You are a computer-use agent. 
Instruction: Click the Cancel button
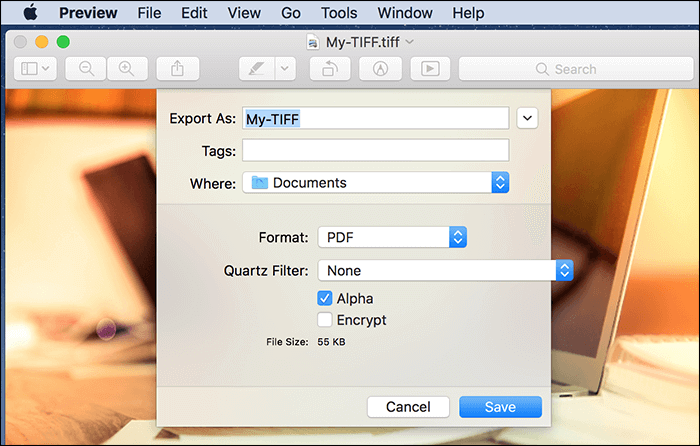click(408, 407)
